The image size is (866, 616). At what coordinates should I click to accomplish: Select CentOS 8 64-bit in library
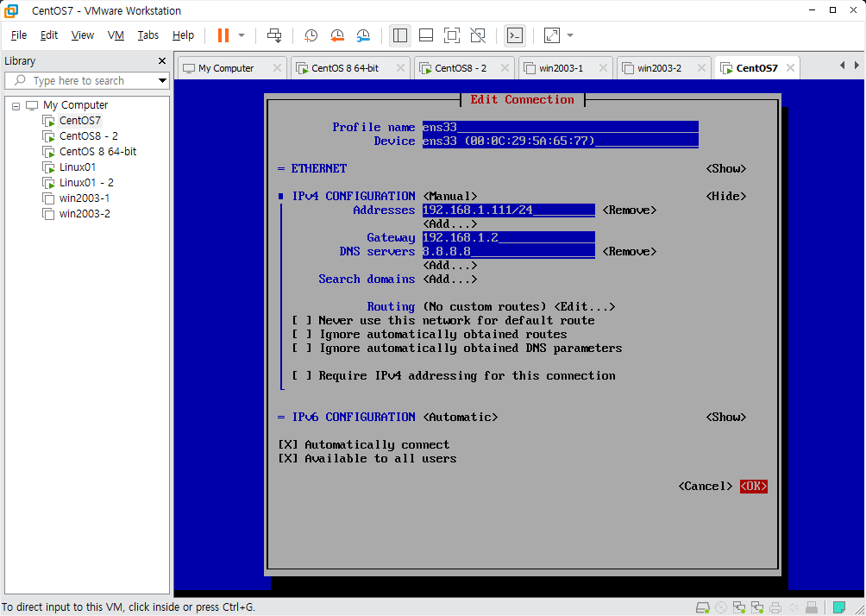(97, 151)
